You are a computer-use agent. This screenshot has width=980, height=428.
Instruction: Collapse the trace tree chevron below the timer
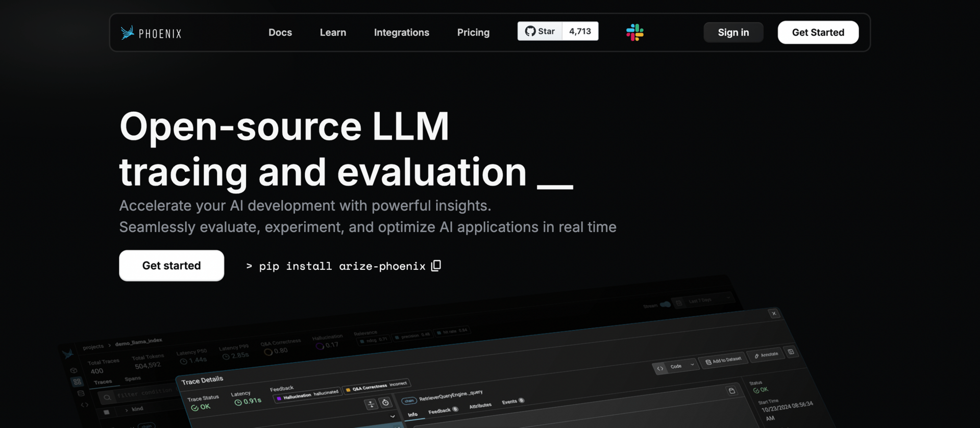pos(393,416)
